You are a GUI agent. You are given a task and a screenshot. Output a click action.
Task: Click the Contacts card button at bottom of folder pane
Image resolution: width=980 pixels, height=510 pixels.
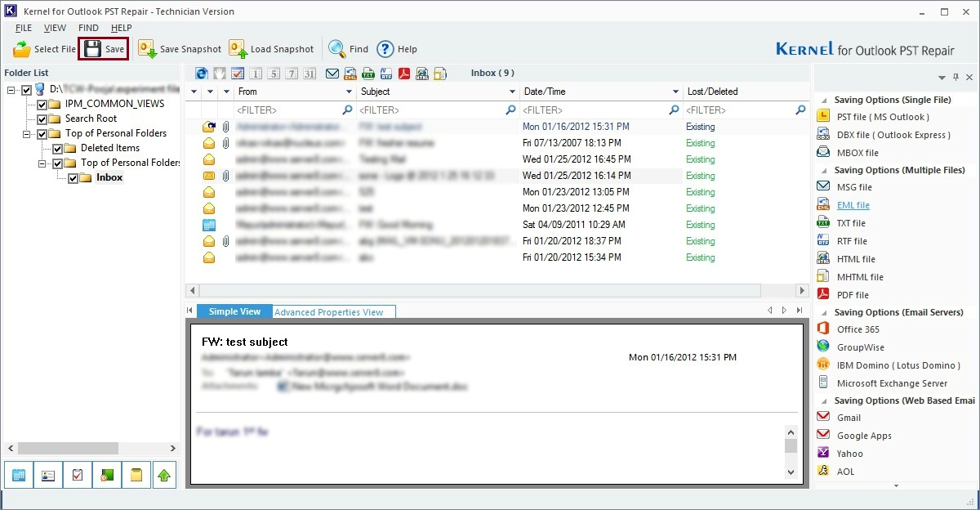48,475
